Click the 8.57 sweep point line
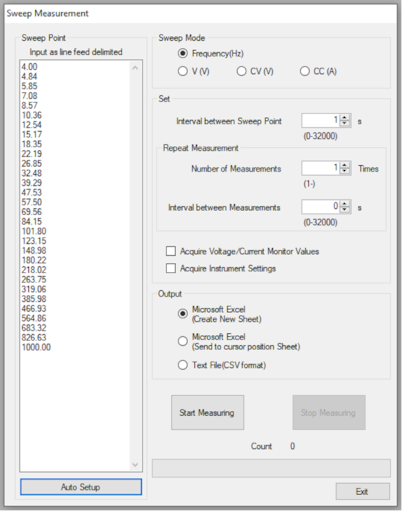 pos(30,105)
